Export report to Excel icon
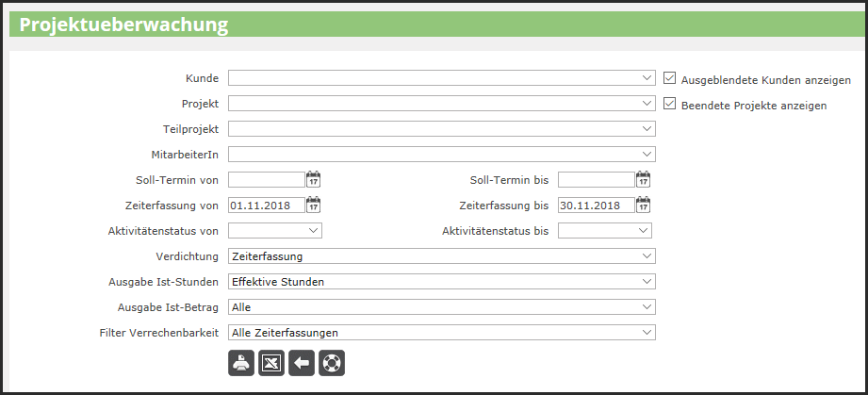The width and height of the screenshot is (868, 395). (x=271, y=364)
